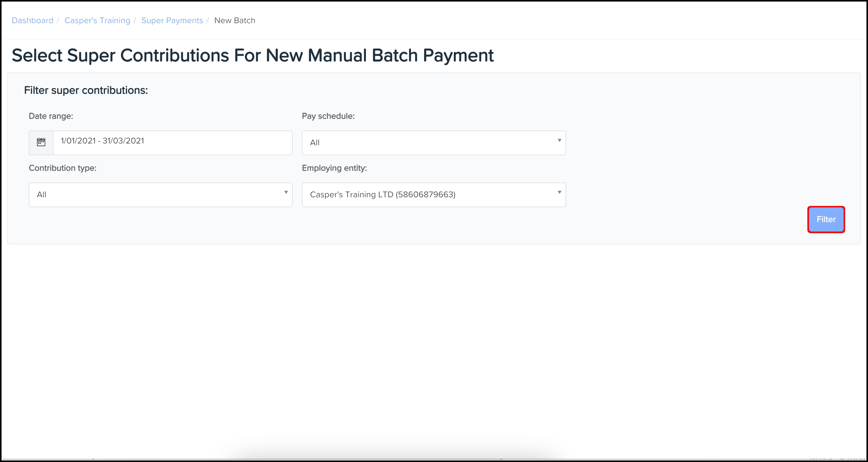
Task: Open the Contribution type dropdown
Action: coord(160,195)
